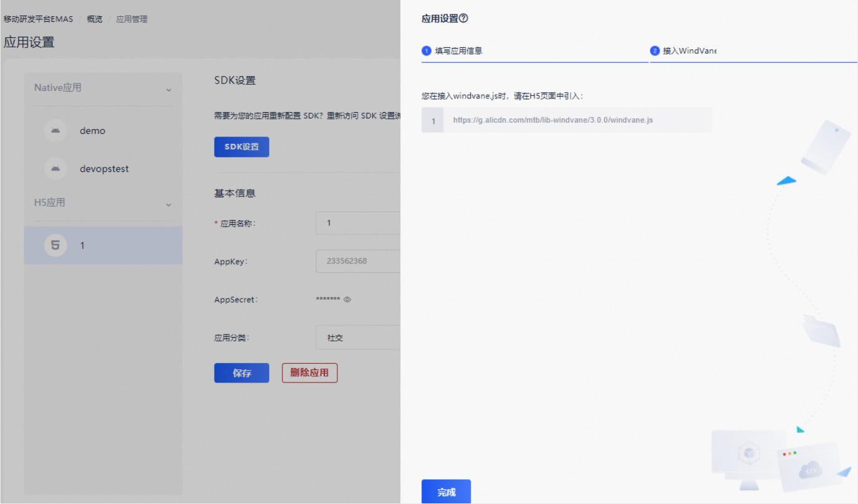This screenshot has height=504, width=858.
Task: Click the step 2 circle icon
Action: pos(655,51)
